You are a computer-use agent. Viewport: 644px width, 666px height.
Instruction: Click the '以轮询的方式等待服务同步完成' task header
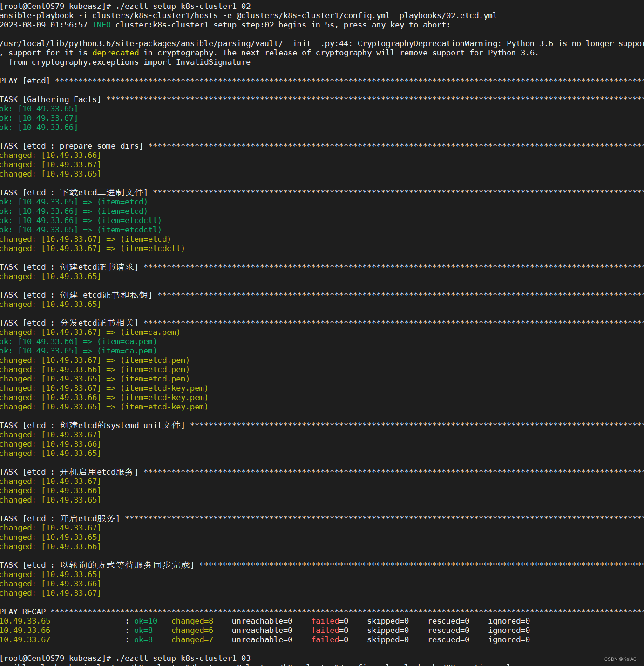coord(97,565)
